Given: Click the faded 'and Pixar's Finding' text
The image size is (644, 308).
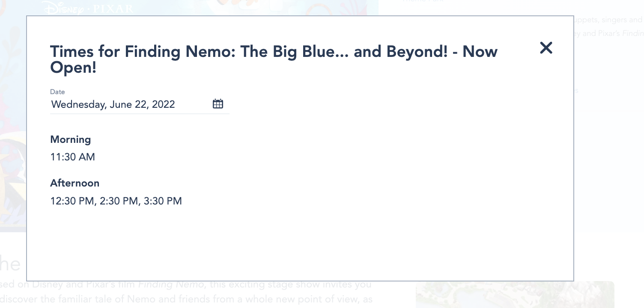Looking at the screenshot, I should tap(608, 33).
